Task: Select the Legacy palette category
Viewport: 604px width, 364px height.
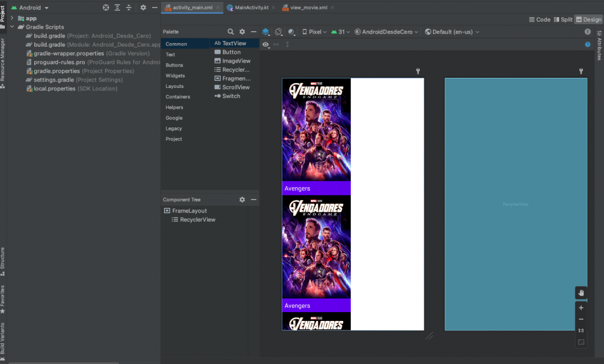Action: [174, 129]
